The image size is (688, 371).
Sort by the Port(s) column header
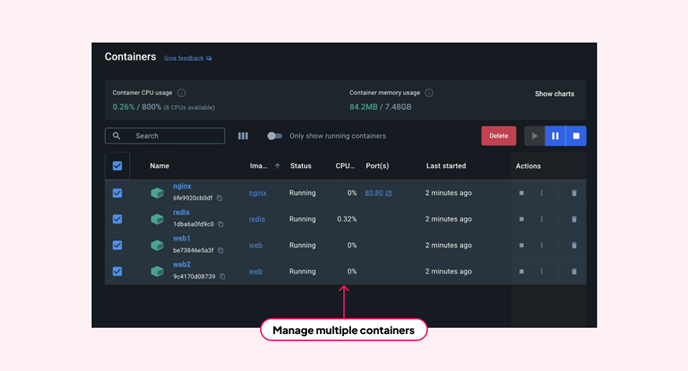pos(377,166)
